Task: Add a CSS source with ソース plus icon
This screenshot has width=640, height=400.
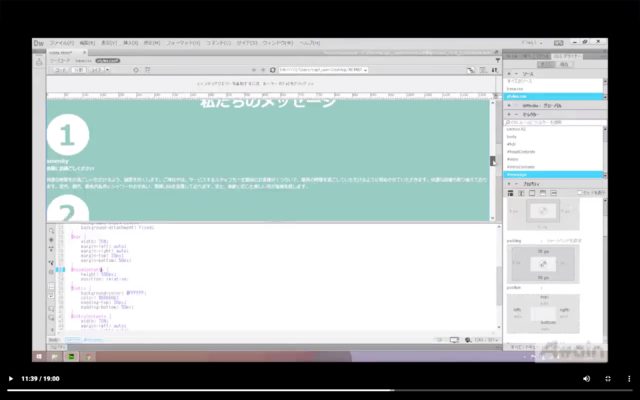Action: 509,74
